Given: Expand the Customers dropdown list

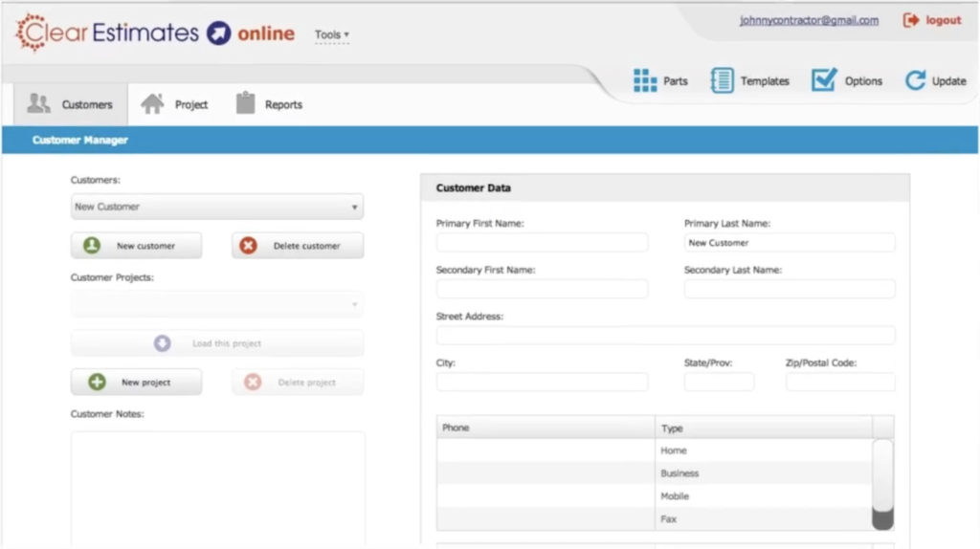Looking at the screenshot, I should pos(217,207).
